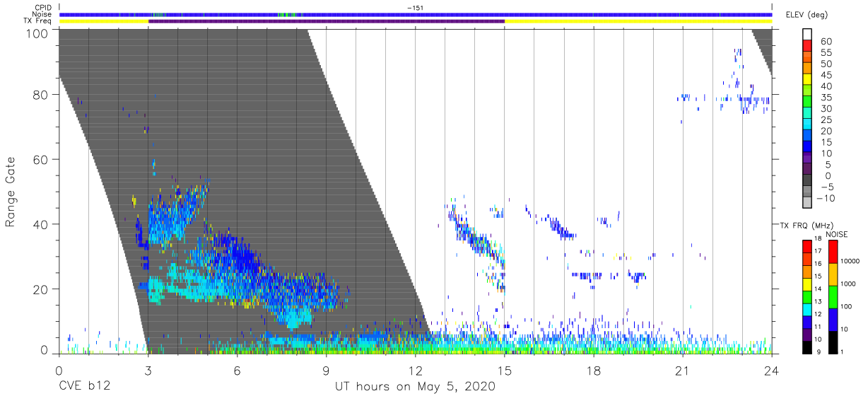Click the 3 tick on UT hours axis
The height and width of the screenshot is (401, 868).
148,370
